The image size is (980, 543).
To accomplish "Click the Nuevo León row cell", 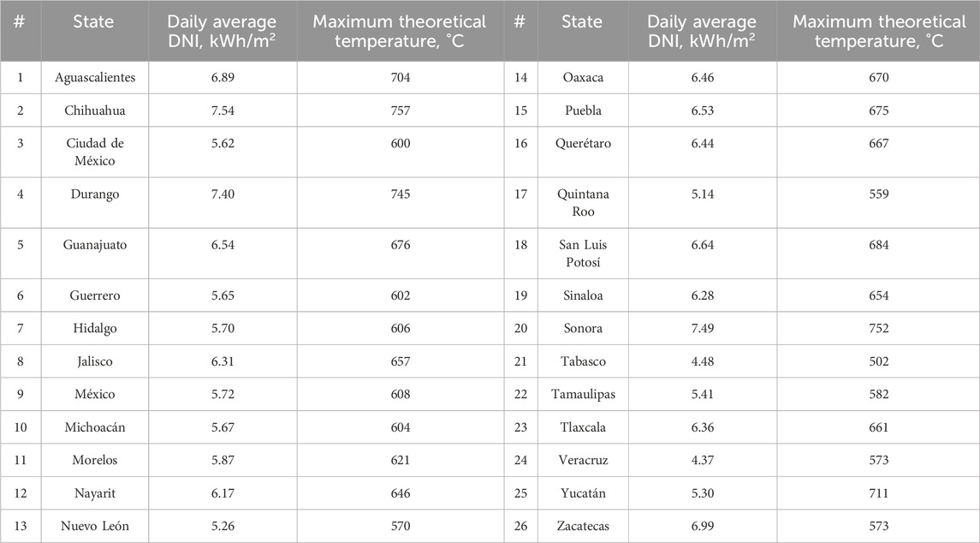I will tap(94, 526).
